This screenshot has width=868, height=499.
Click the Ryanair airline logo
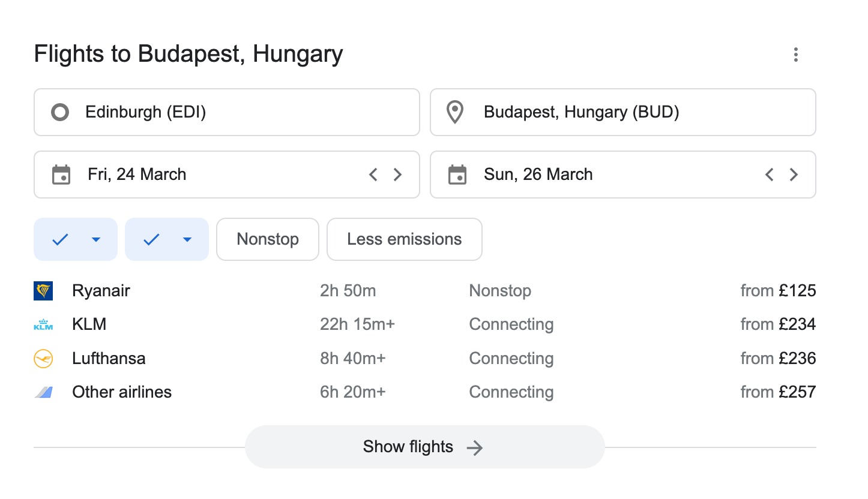click(x=43, y=290)
